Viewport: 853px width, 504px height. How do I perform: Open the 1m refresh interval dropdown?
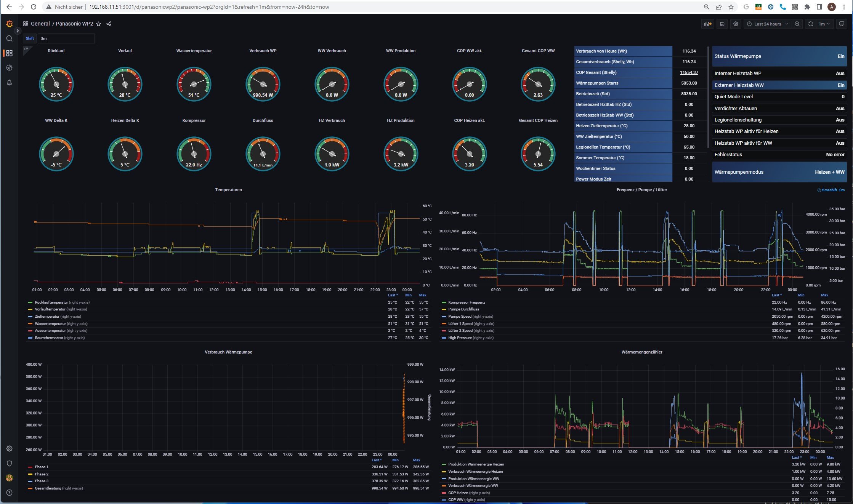pos(824,24)
